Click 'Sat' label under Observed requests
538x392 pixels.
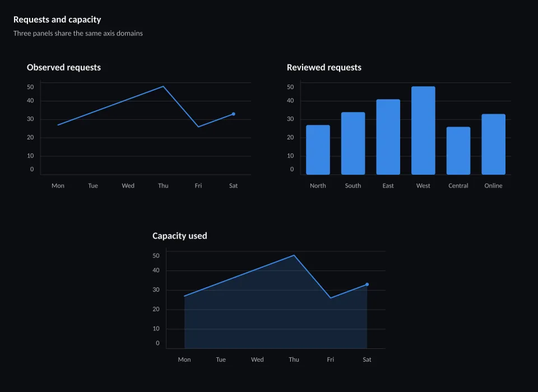[x=233, y=185]
